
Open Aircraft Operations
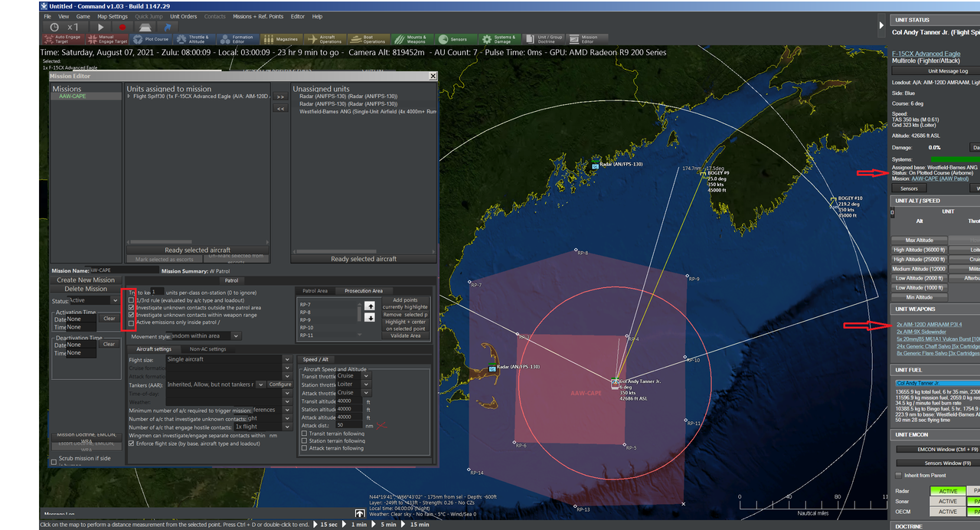325,38
